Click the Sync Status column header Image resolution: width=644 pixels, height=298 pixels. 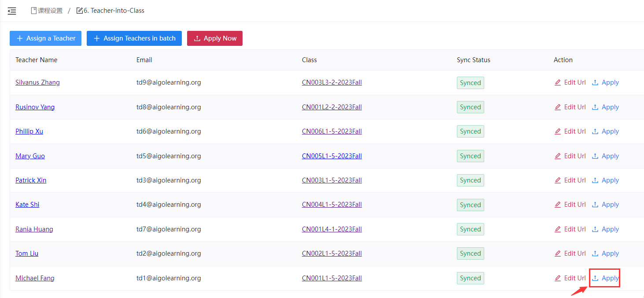click(x=473, y=60)
